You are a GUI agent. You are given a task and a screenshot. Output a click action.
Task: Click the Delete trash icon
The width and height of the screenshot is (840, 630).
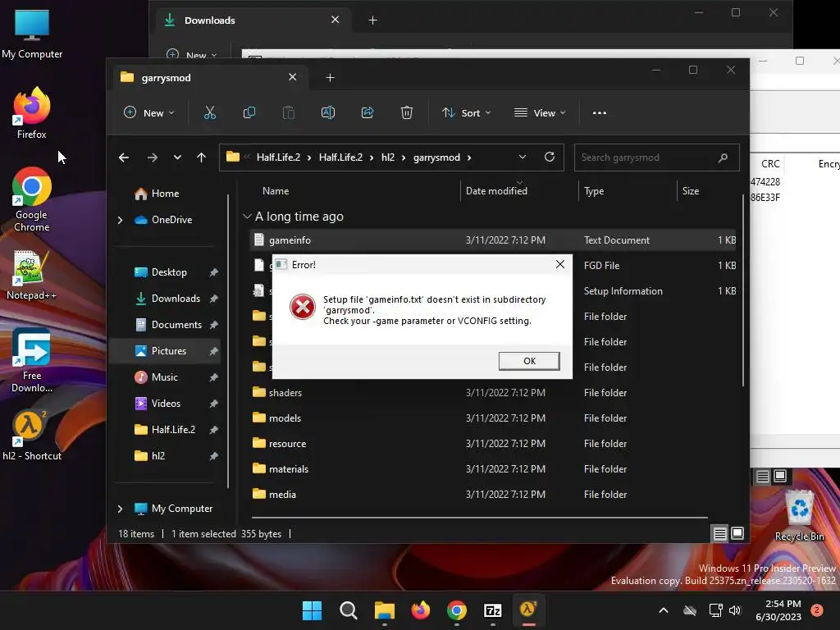407,113
